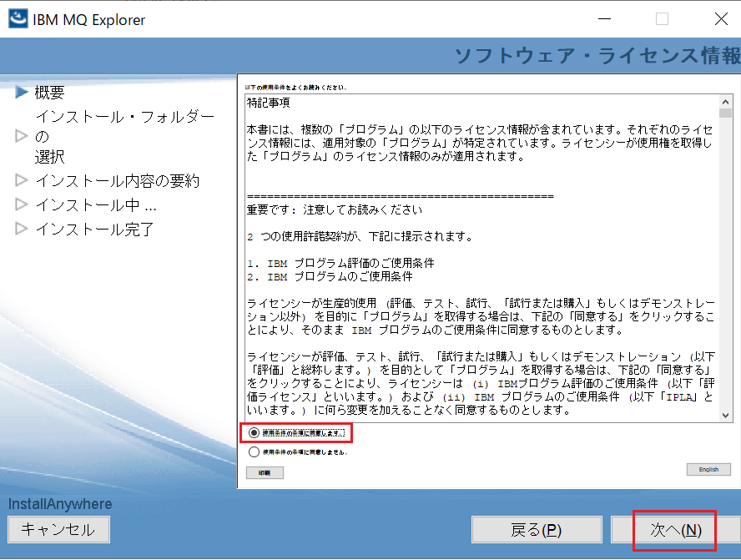Click the 2 つの使用許諾契約が line
Image resolution: width=741 pixels, height=560 pixels.
[360, 236]
